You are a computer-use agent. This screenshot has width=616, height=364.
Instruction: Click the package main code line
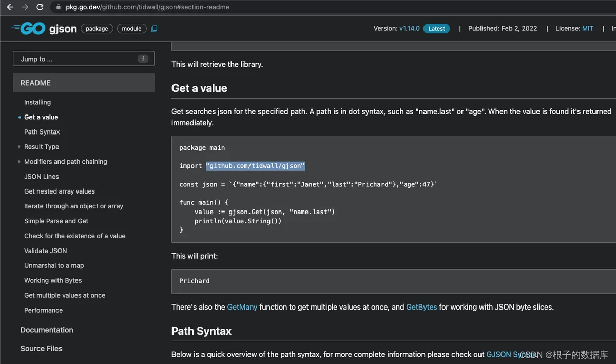202,148
